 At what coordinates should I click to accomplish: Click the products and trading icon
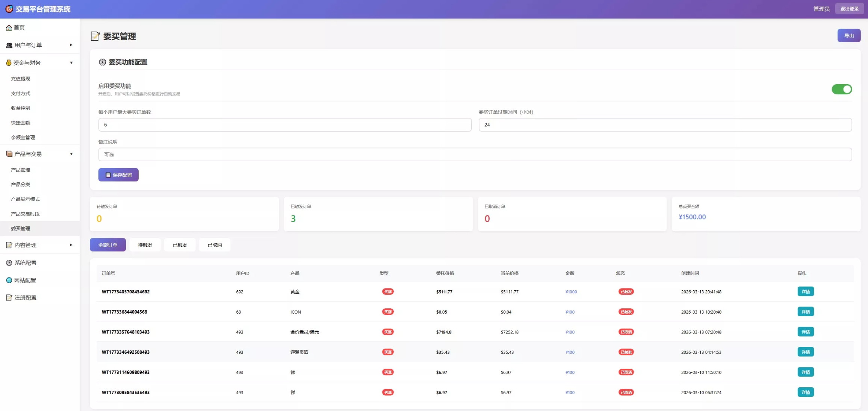9,154
